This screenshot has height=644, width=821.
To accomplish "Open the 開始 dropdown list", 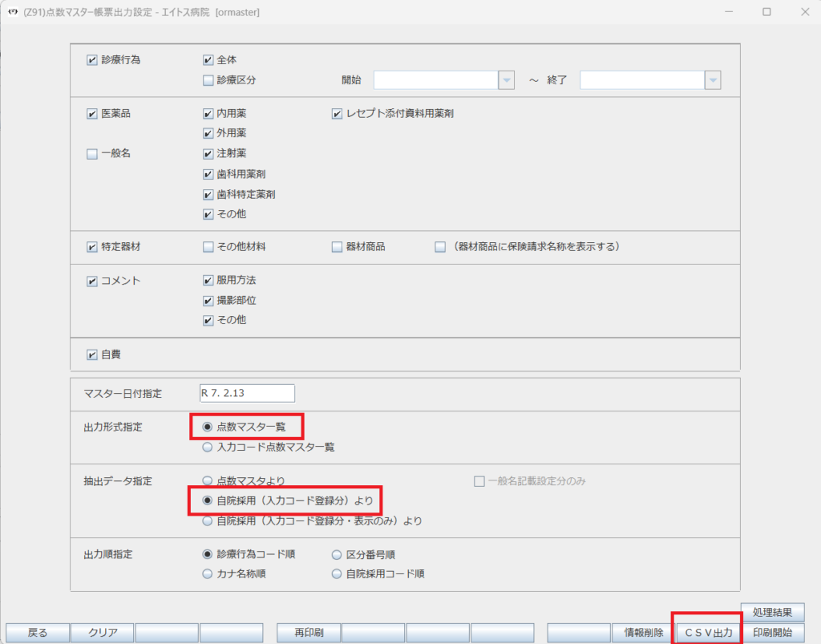I will tap(506, 80).
